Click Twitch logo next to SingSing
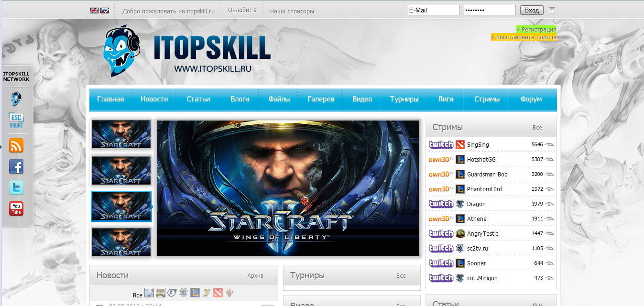This screenshot has width=644, height=306. point(441,144)
